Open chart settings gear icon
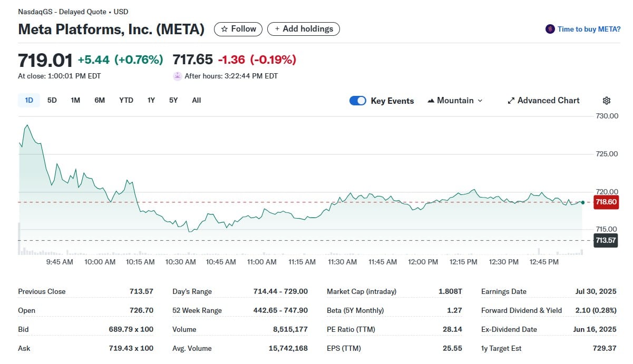 607,101
